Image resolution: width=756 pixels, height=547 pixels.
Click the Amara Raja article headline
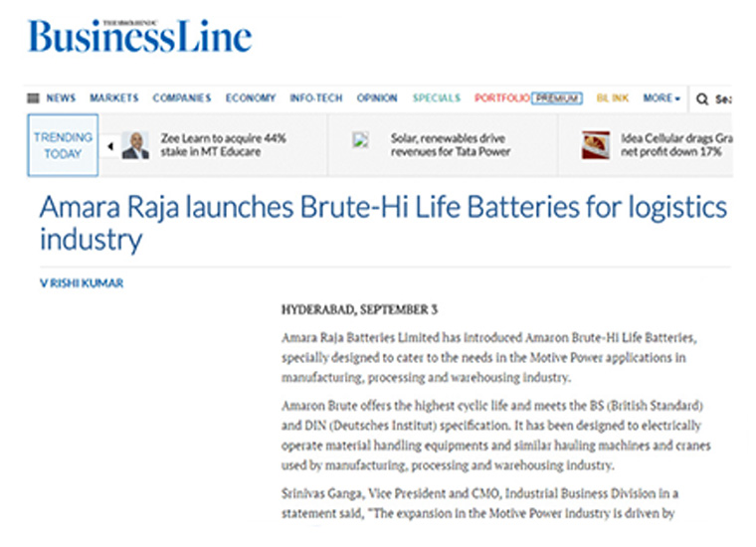[x=383, y=223]
